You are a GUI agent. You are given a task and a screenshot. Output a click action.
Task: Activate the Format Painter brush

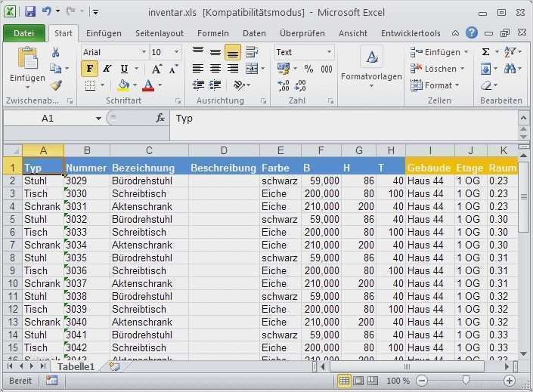click(x=56, y=85)
